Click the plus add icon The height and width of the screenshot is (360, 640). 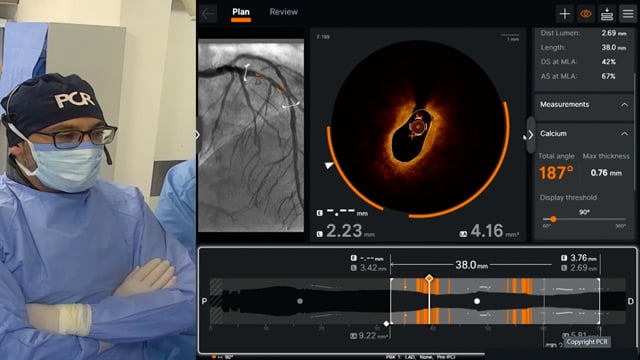pos(565,14)
